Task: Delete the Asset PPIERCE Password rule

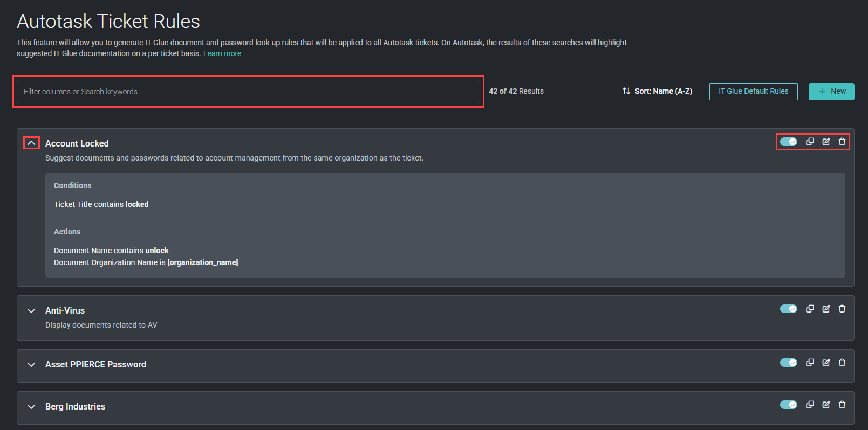Action: pos(842,363)
